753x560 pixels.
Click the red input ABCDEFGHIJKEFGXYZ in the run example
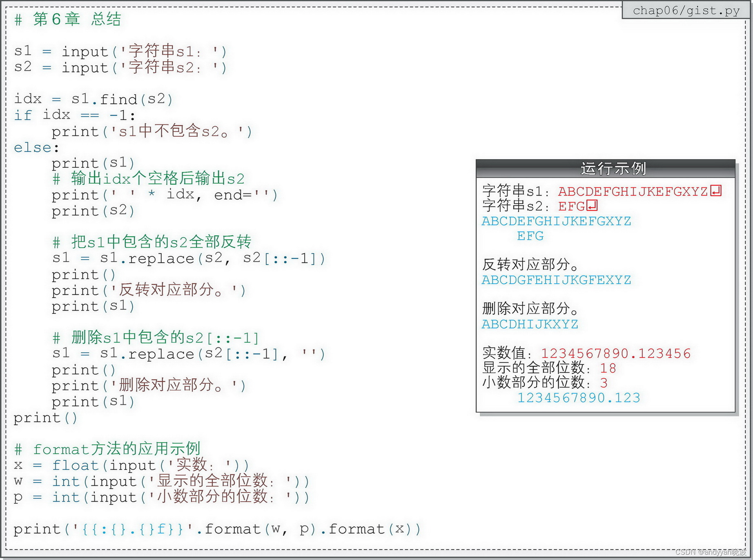point(633,191)
